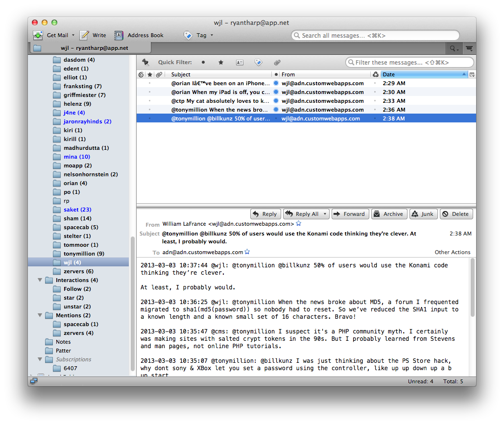Open the saket (23) folder
504x425 pixels.
tap(77, 210)
